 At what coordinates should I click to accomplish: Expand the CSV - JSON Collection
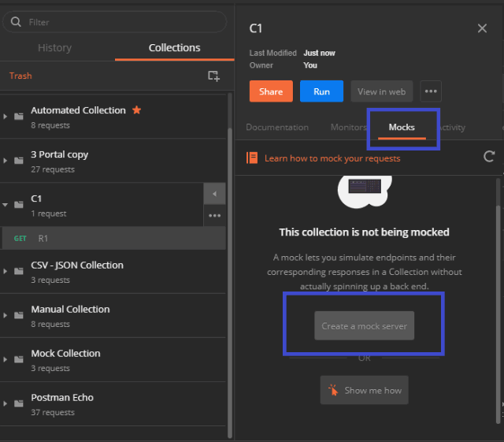[x=6, y=271]
